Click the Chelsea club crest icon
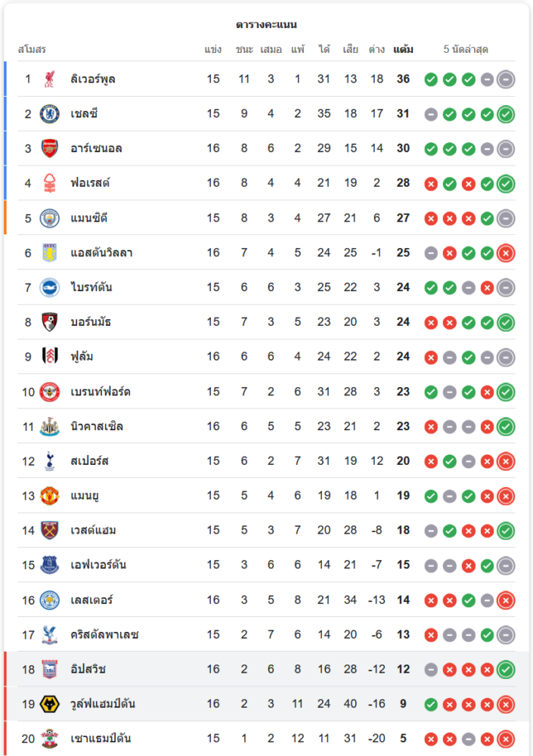This screenshot has width=533, height=756. [50, 114]
